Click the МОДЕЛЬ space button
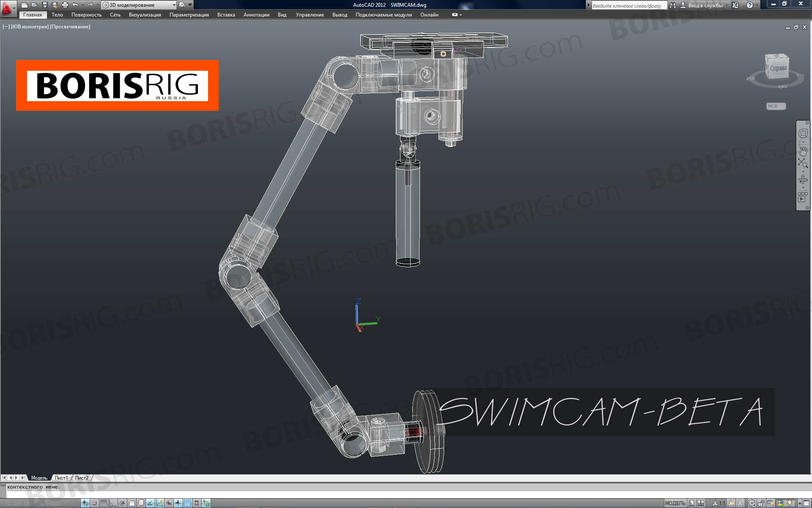This screenshot has height=508, width=812. [x=675, y=503]
